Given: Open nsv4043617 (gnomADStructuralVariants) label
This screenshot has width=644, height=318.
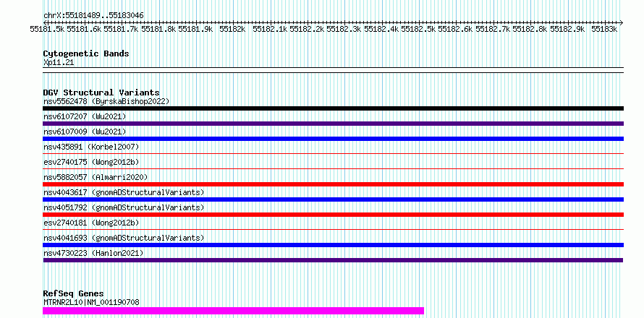Looking at the screenshot, I should (124, 192).
